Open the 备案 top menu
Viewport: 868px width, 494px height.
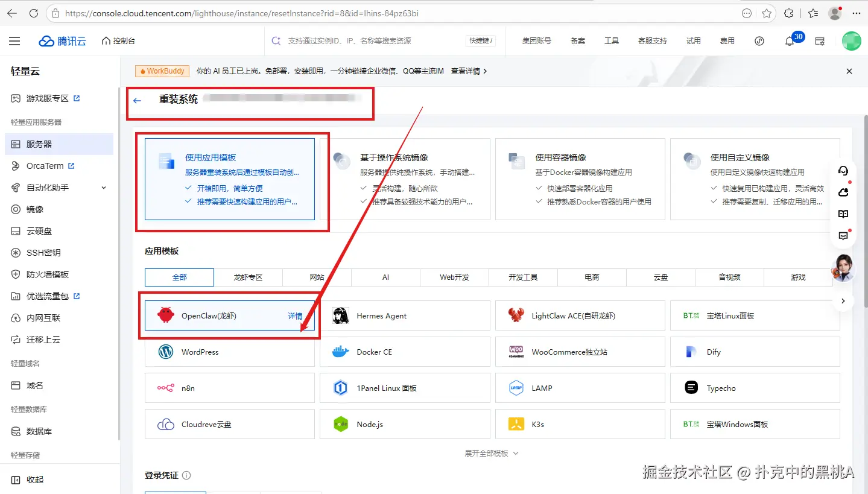tap(577, 41)
